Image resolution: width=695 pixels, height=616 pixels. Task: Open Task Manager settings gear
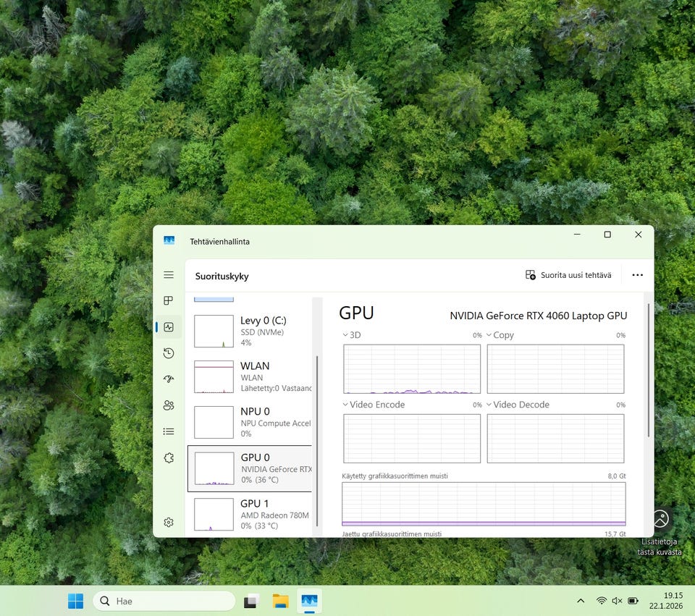coord(169,523)
